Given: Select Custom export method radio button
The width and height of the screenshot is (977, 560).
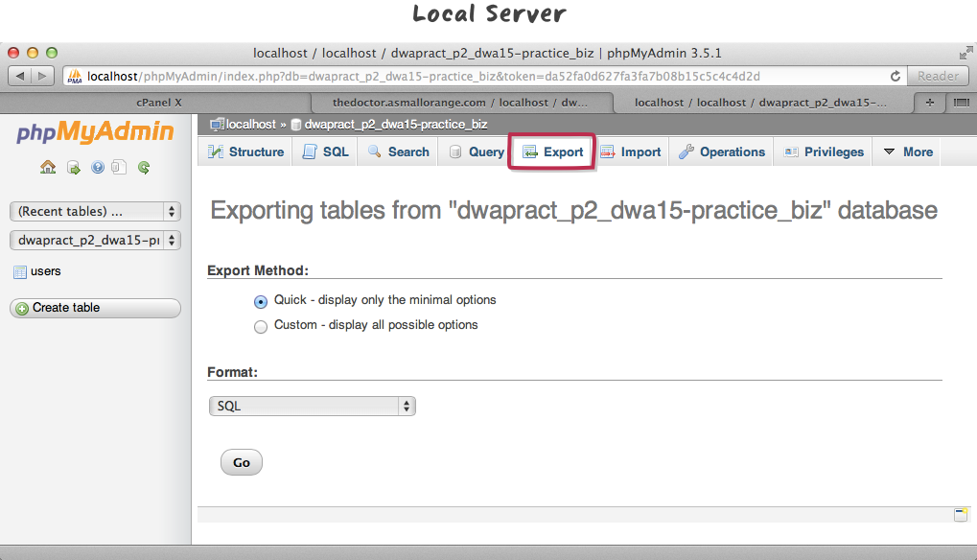Looking at the screenshot, I should [x=261, y=326].
